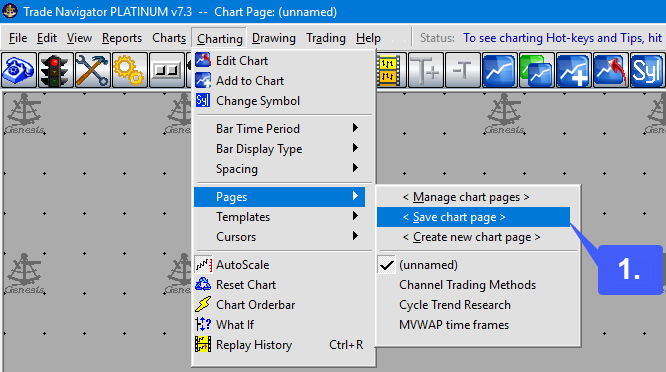Image resolution: width=666 pixels, height=372 pixels.
Task: Click the filmstrip replay toolbar icon
Action: point(388,70)
